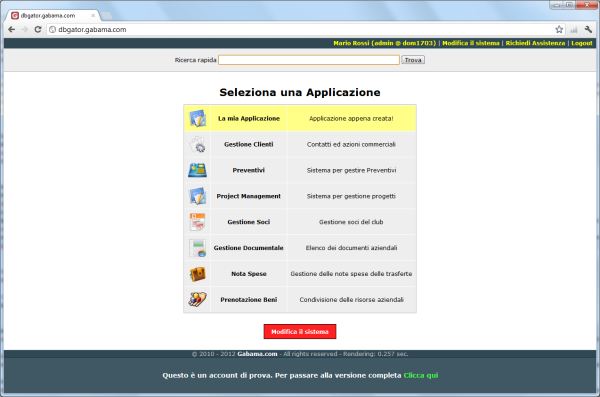Click 'Gestione delle note spese delle trasferte'

[x=351, y=274]
